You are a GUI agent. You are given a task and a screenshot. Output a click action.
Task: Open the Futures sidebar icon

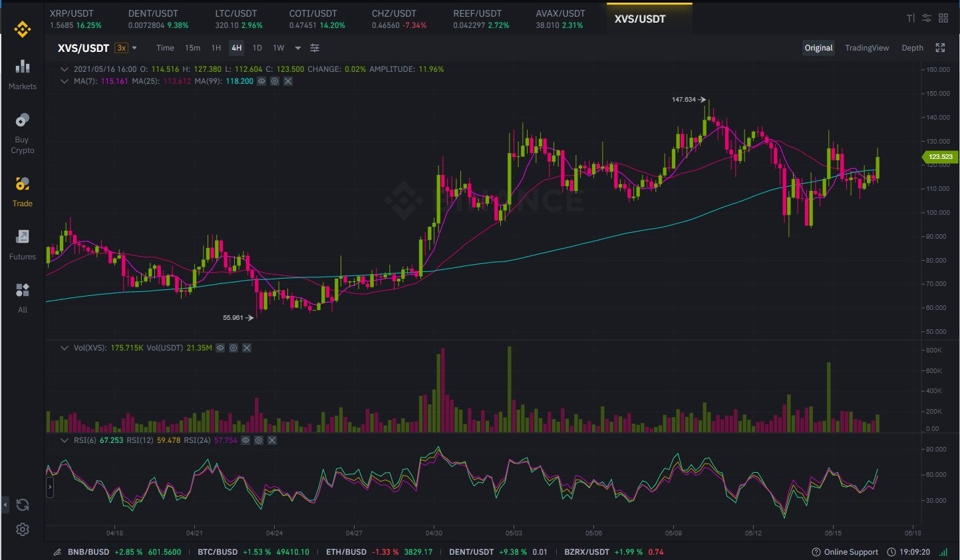pyautogui.click(x=23, y=237)
